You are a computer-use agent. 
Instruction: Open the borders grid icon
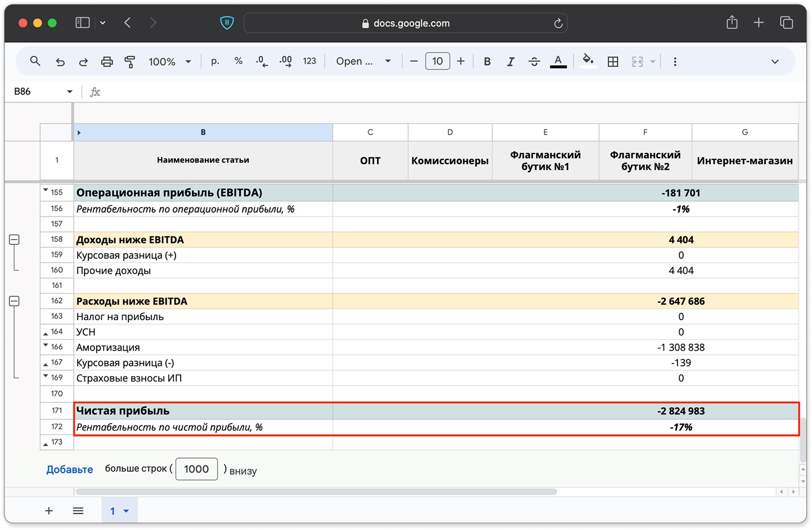[613, 62]
